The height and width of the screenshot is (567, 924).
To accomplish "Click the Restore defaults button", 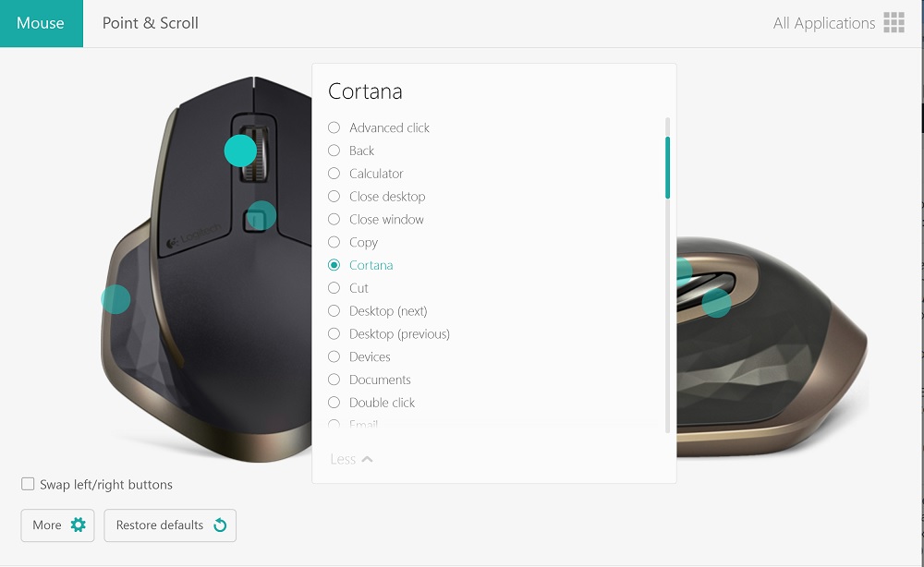I will [x=170, y=525].
